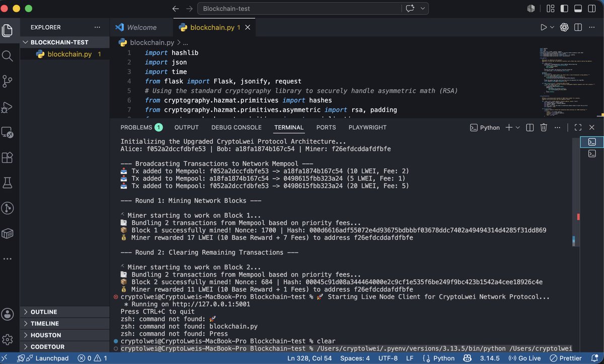
Task: Collapse the BLOCKCHAIN-TEST folder section
Action: [64, 42]
